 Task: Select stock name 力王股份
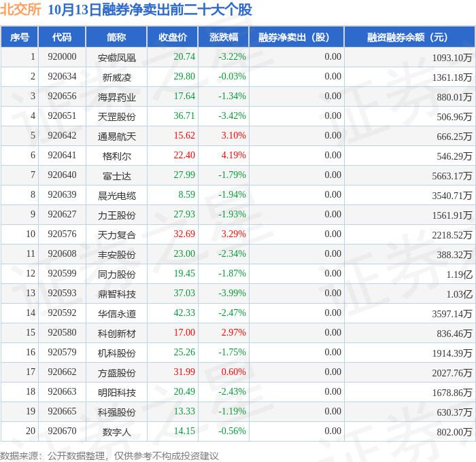click(x=116, y=215)
